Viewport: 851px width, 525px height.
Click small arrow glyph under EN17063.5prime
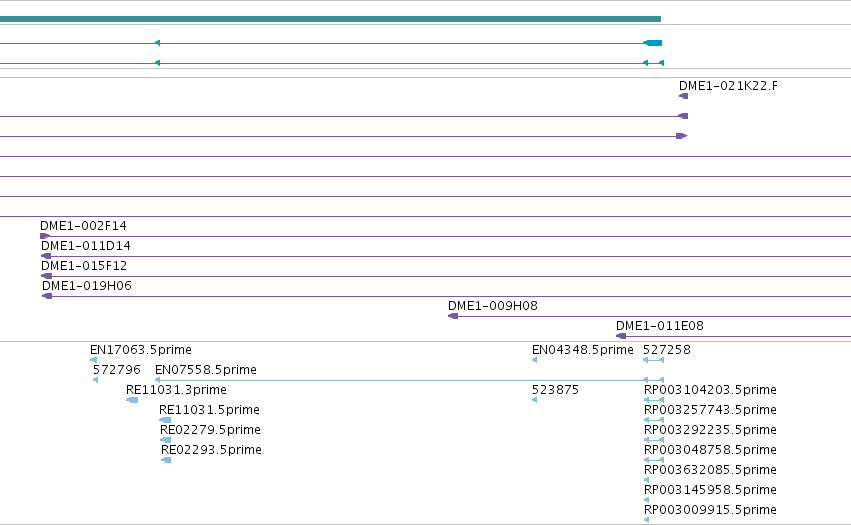pos(93,360)
